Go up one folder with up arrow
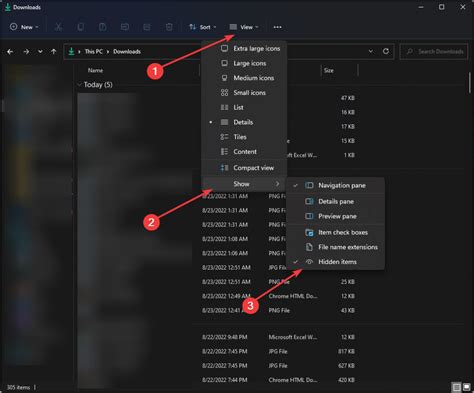 pos(53,52)
